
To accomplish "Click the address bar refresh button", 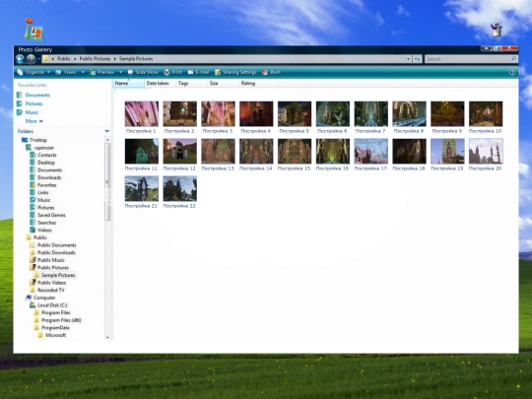I will click(x=417, y=59).
